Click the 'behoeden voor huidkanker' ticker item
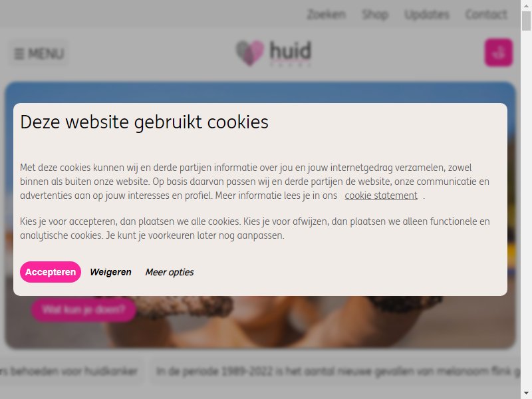Viewport: 532px width, 399px height. pyautogui.click(x=71, y=372)
